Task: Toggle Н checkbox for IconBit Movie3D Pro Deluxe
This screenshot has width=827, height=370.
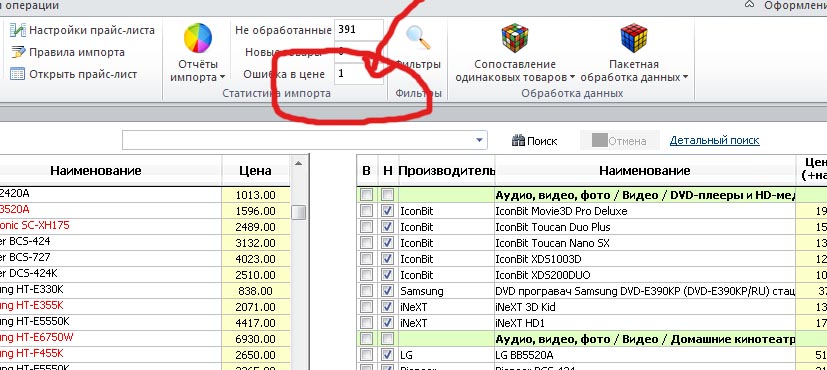Action: tap(388, 211)
